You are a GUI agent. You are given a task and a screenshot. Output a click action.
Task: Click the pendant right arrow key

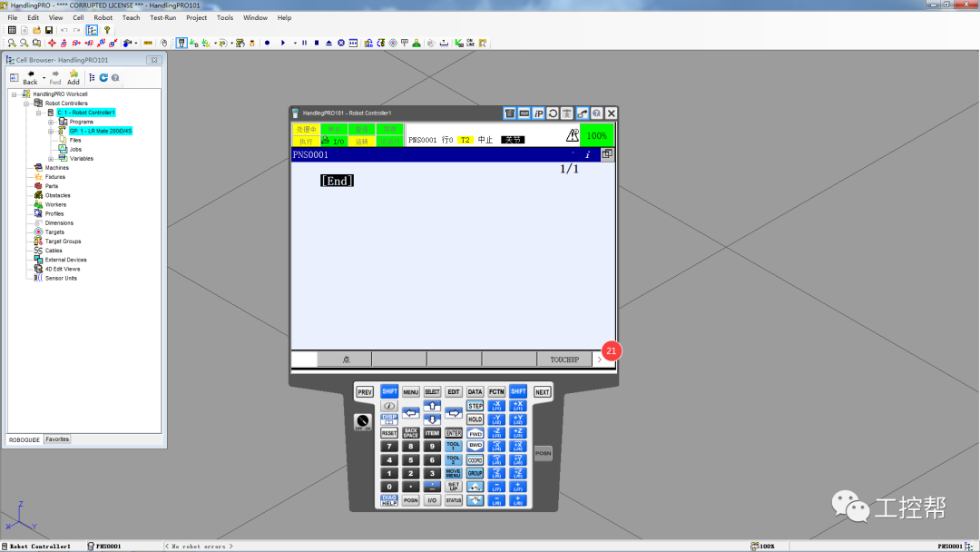(x=454, y=412)
